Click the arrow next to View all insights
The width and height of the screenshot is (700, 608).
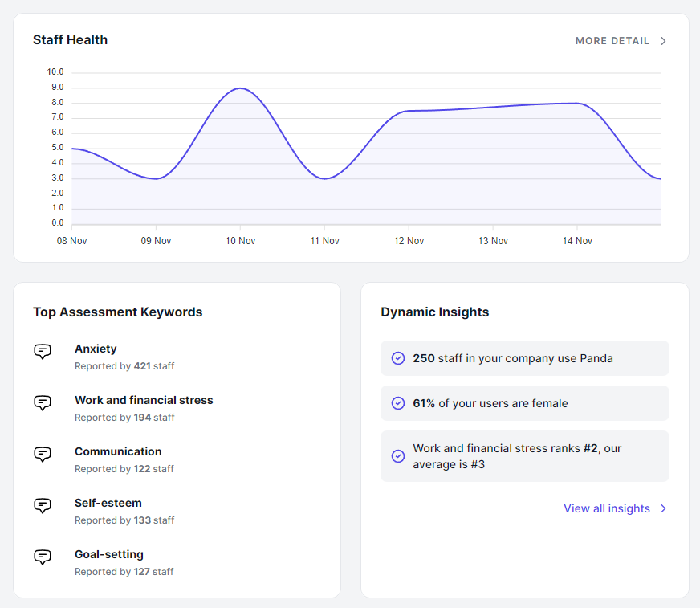[x=663, y=508]
